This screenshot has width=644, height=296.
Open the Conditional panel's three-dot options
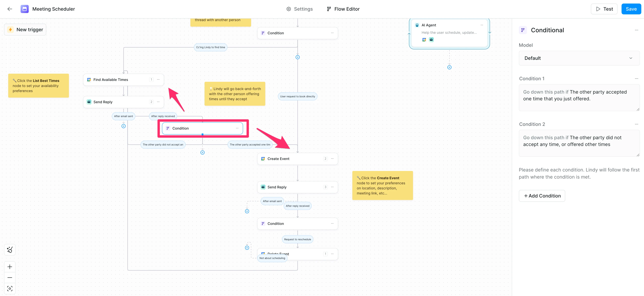[x=636, y=30]
